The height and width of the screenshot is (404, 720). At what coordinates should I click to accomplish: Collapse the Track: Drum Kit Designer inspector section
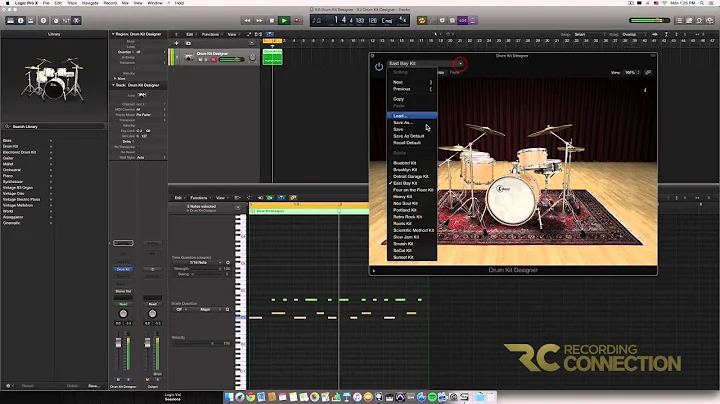[x=113, y=85]
